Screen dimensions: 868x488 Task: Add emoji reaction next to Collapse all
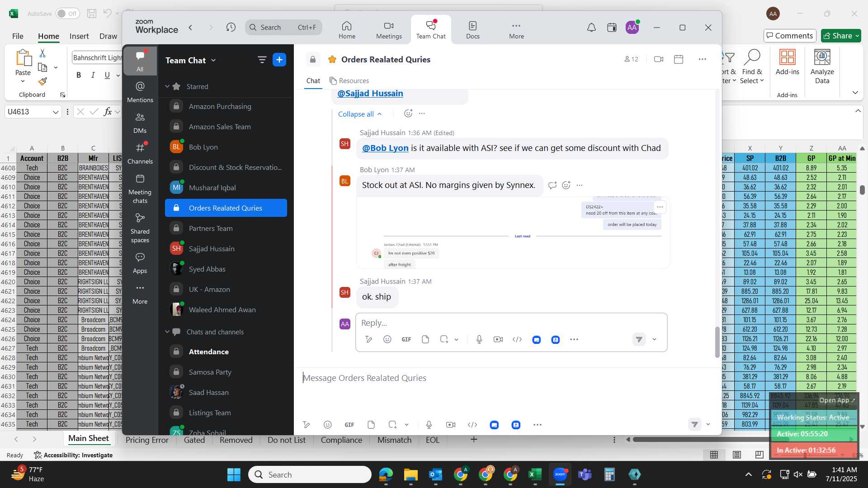[x=408, y=113]
